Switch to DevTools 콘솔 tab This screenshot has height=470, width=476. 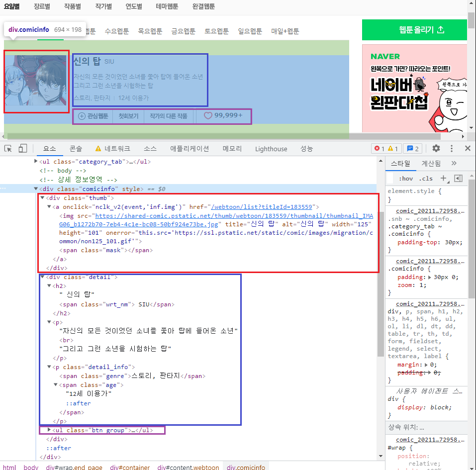76,149
